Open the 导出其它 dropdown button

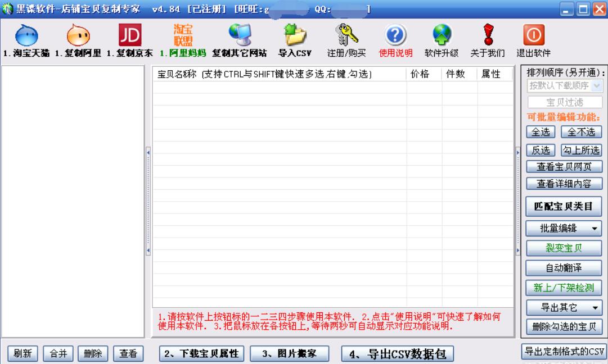tap(564, 308)
